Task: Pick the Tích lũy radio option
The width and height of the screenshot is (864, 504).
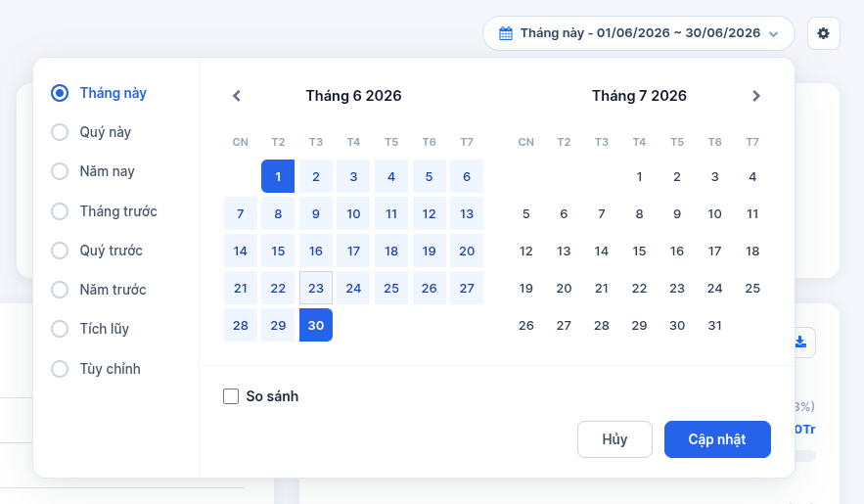Action: [60, 329]
